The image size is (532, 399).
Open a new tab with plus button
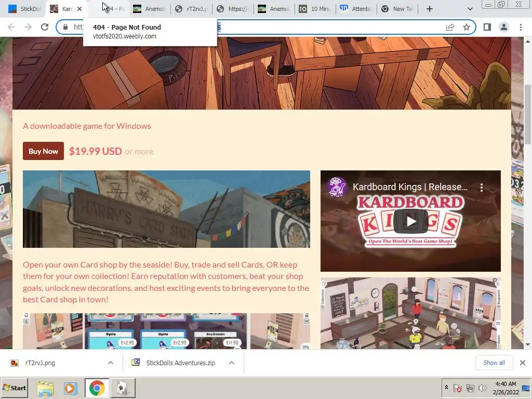430,9
